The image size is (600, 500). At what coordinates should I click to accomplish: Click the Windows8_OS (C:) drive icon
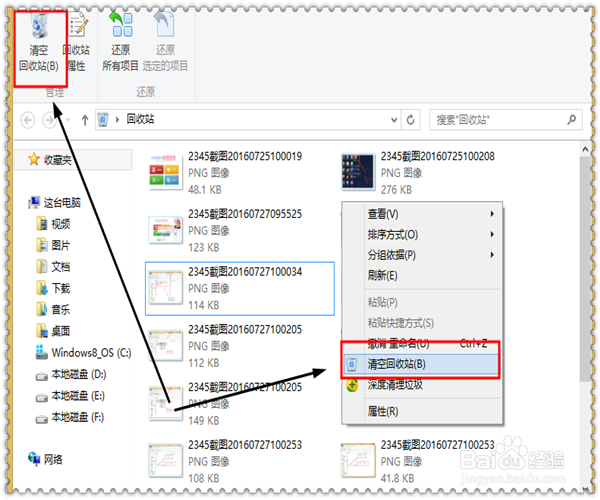(41, 352)
